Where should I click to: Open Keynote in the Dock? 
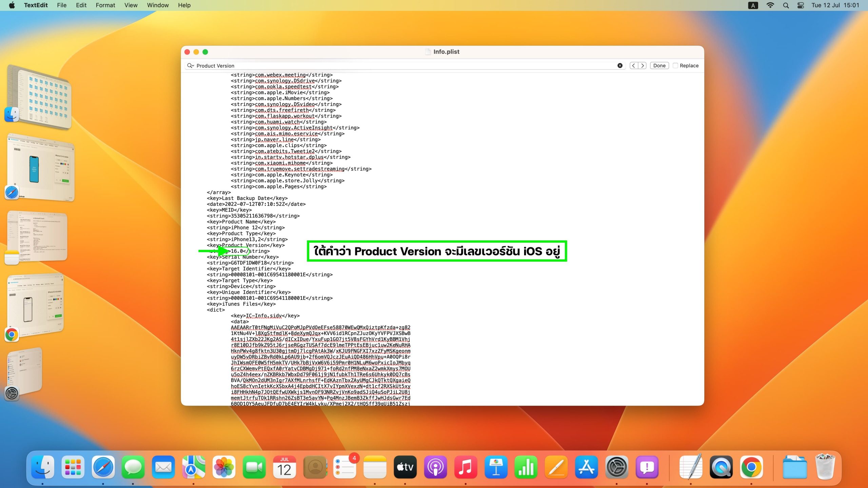click(x=496, y=467)
